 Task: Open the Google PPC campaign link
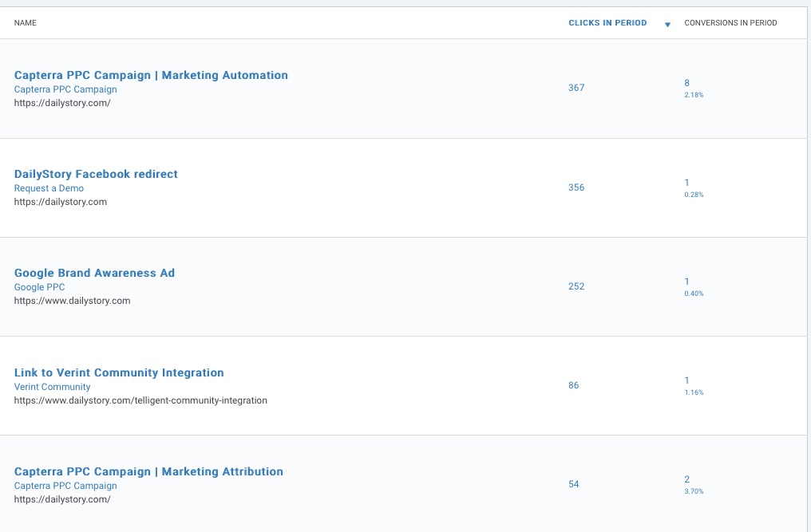(x=39, y=287)
